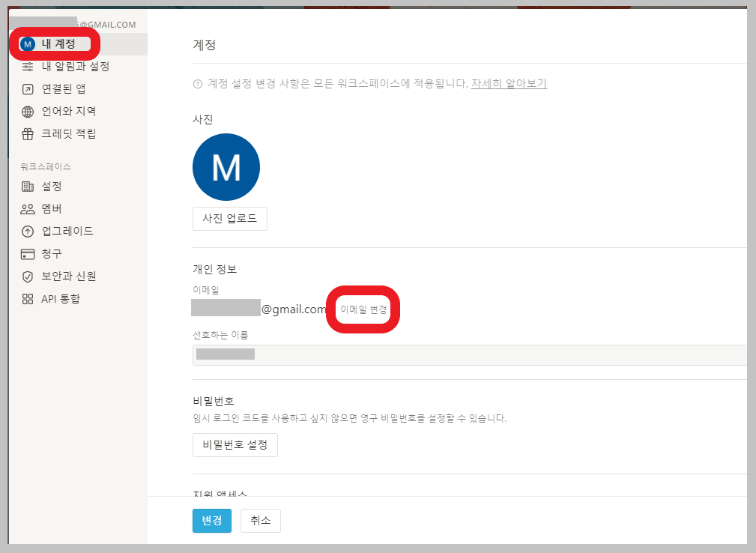Select the 언어와 지역 globe icon
Viewport: 756px width, 553px height.
tap(27, 111)
